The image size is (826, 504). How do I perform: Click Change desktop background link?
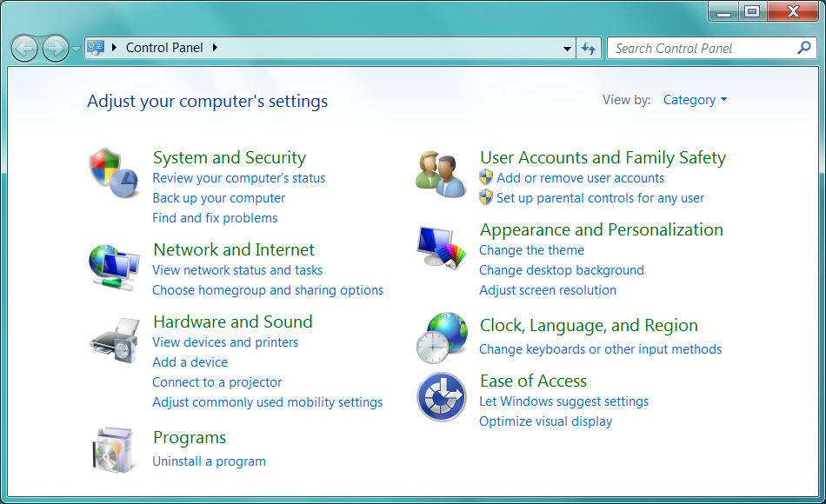pos(561,270)
